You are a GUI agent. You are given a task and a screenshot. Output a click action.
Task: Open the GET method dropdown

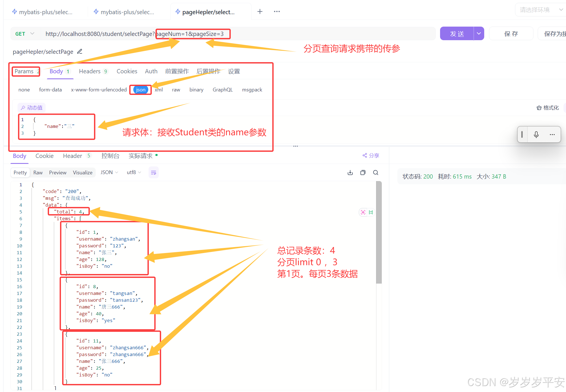point(25,33)
